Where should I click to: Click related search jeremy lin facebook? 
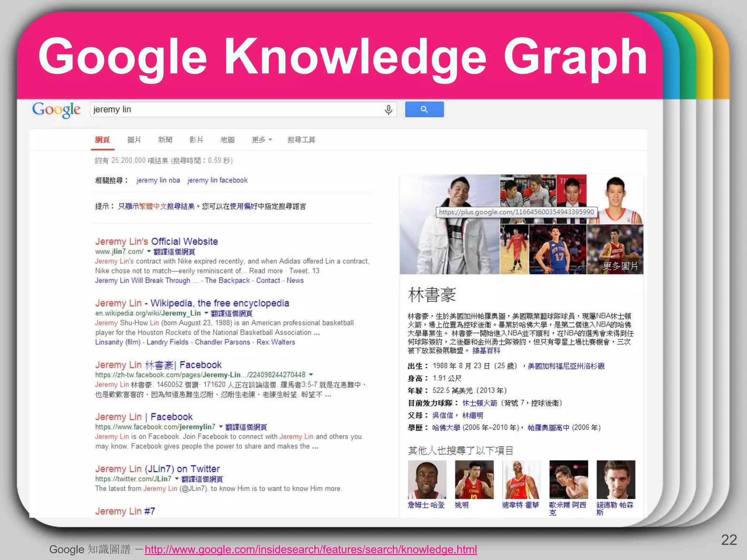coord(217,180)
